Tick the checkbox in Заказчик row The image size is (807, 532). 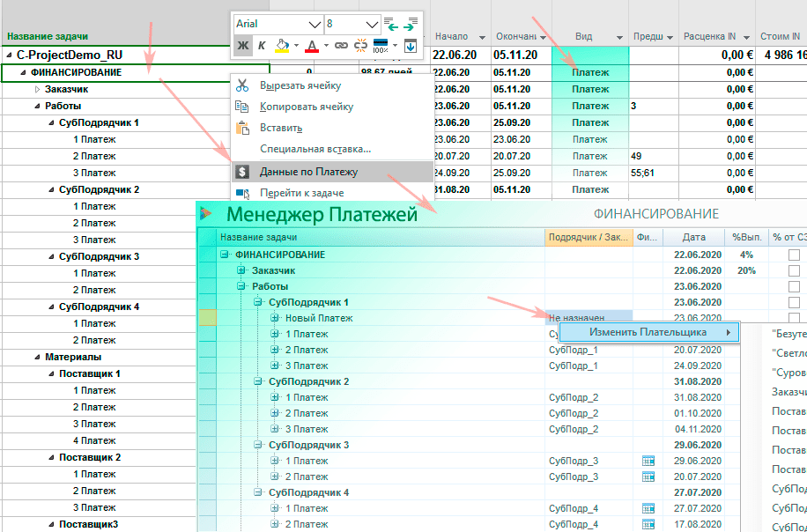(794, 270)
